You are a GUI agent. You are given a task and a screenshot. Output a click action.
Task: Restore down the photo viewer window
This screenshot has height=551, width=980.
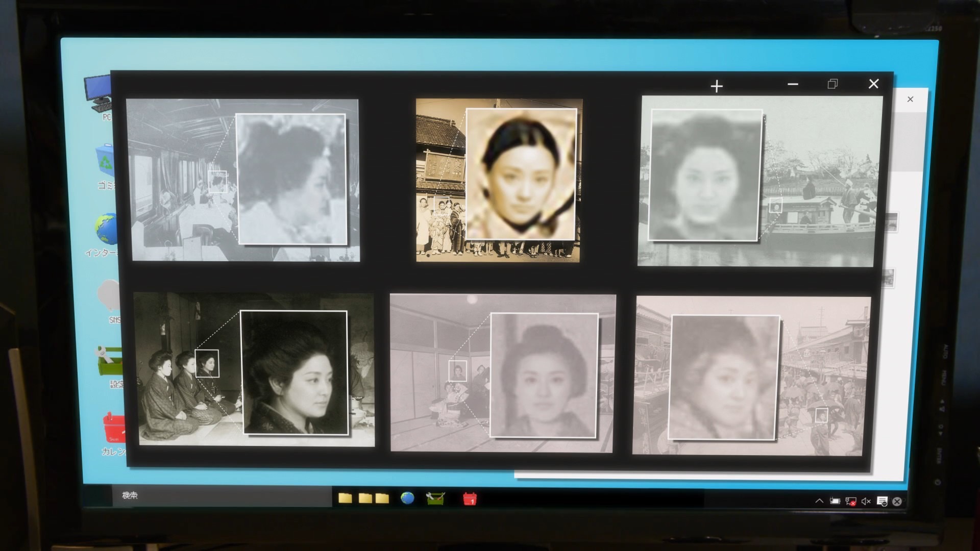click(x=832, y=84)
